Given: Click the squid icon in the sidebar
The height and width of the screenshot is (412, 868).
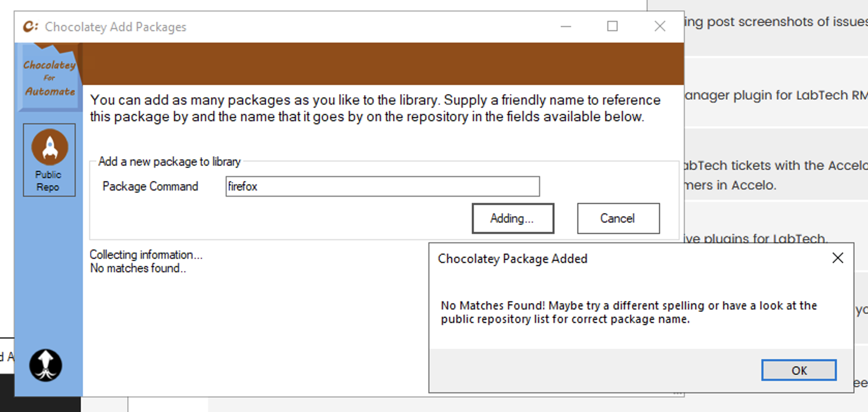Looking at the screenshot, I should tap(46, 365).
